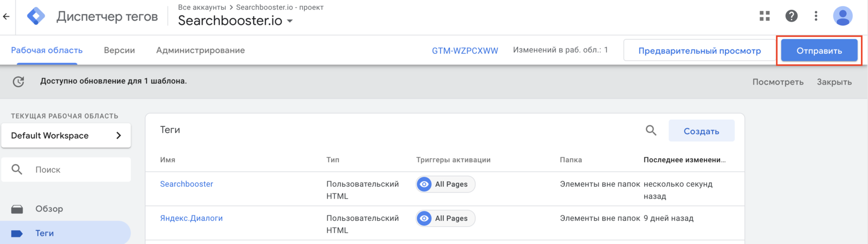The width and height of the screenshot is (868, 244).
Task: Select Обзор in the sidebar
Action: pyautogui.click(x=49, y=209)
